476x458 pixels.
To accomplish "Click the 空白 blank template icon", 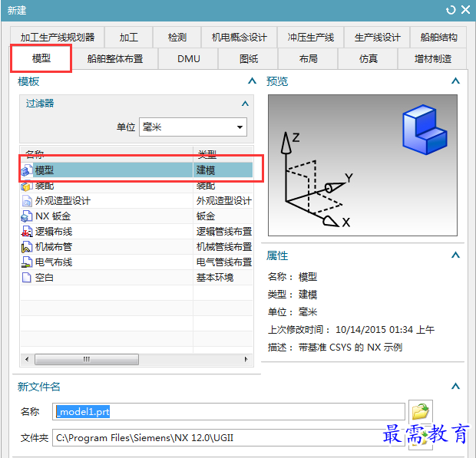I will (x=27, y=278).
